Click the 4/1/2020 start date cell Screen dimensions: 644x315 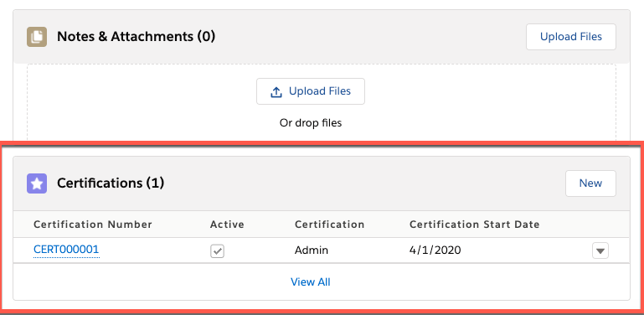tap(435, 250)
